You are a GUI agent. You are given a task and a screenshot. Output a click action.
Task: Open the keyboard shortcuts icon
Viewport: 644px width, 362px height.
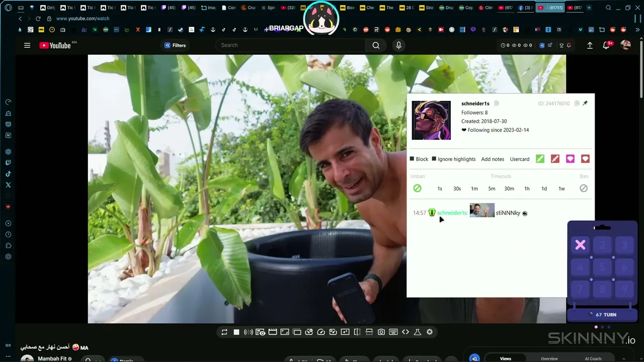(393, 332)
